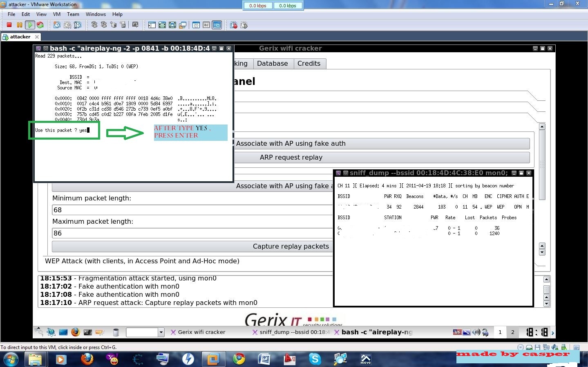Click the record session icon with red dot
The width and height of the screenshot is (588, 367).
tap(234, 25)
